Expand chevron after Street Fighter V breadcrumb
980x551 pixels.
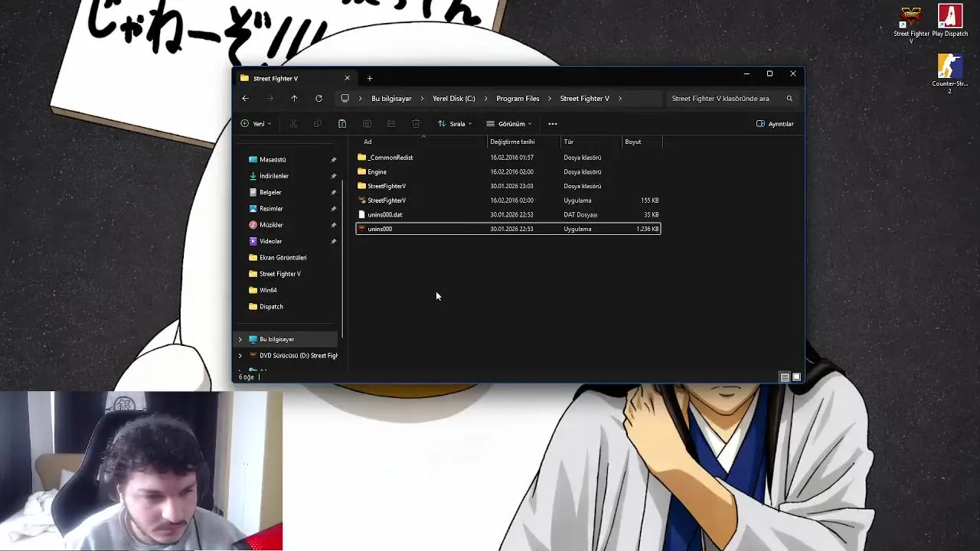[x=619, y=99]
